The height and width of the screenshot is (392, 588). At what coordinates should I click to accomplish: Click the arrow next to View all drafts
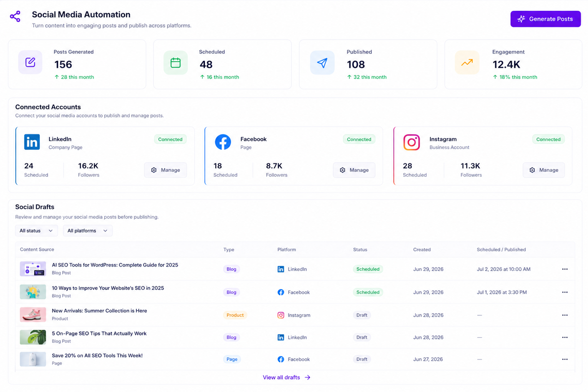[307, 377]
